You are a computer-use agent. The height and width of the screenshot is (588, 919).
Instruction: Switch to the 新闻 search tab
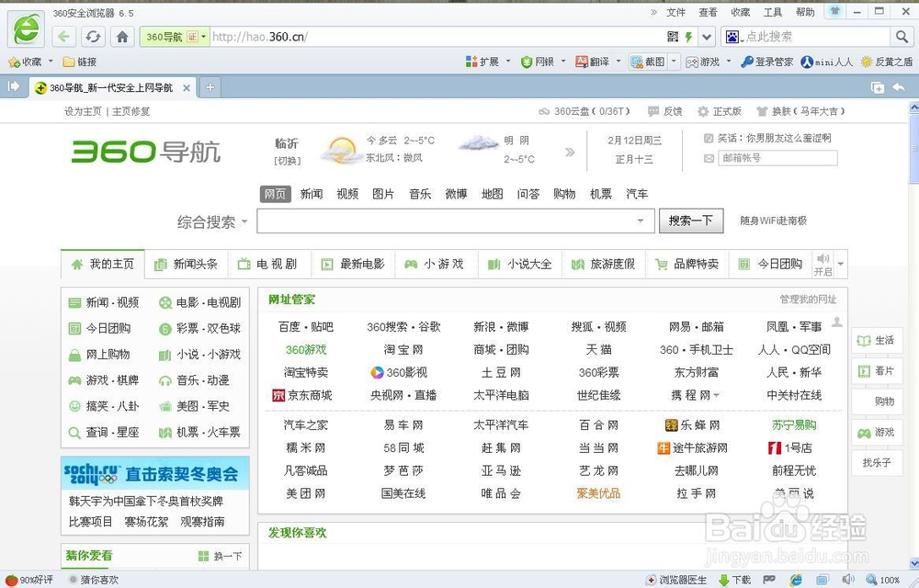pos(312,195)
